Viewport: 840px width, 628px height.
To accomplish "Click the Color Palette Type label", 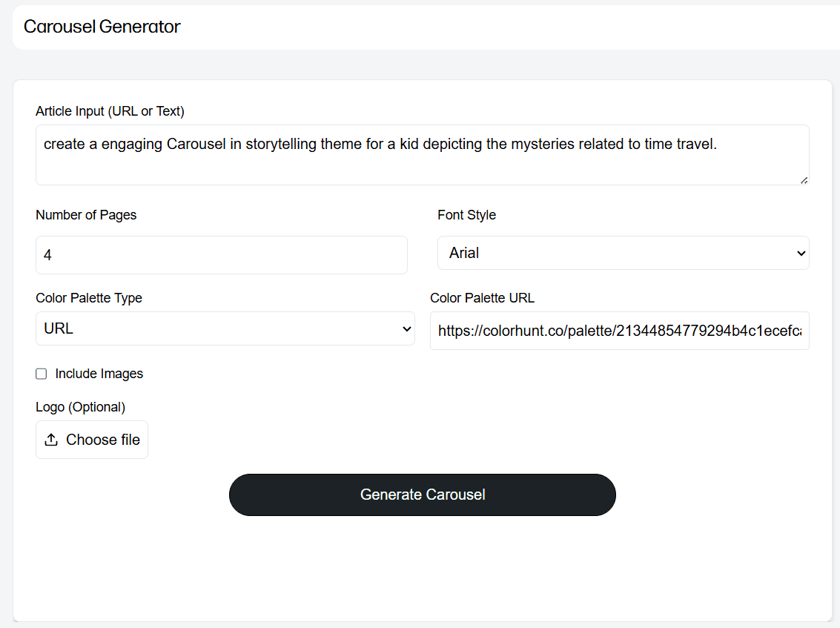I will (89, 298).
